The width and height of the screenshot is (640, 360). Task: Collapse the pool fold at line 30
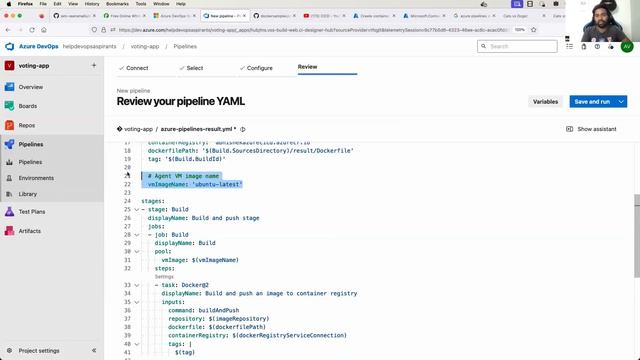coord(137,252)
